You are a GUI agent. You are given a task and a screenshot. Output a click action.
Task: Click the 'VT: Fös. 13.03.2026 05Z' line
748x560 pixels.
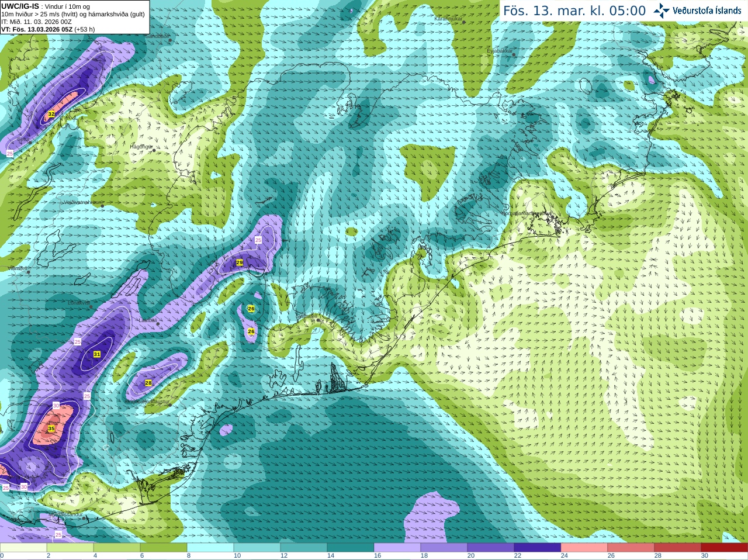(48, 29)
